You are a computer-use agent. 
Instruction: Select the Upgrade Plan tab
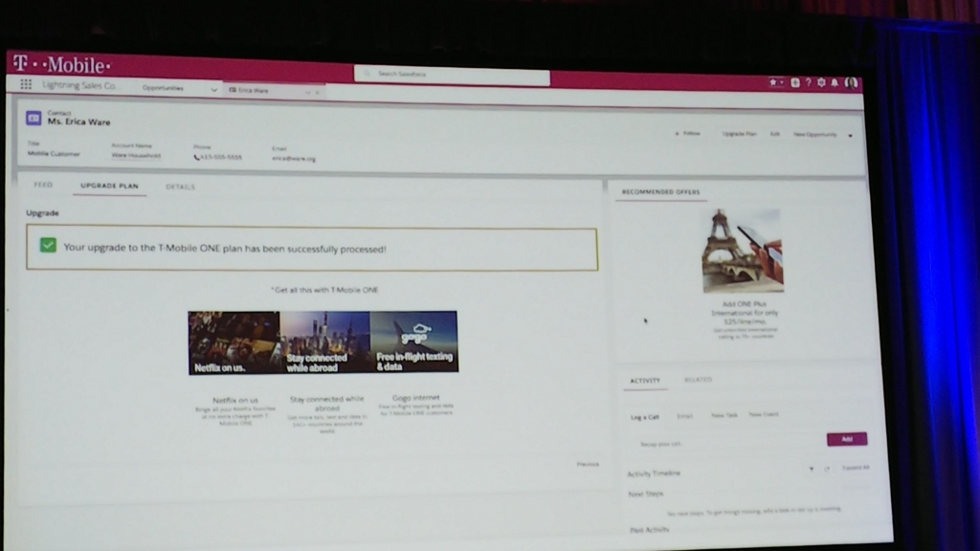pyautogui.click(x=109, y=187)
